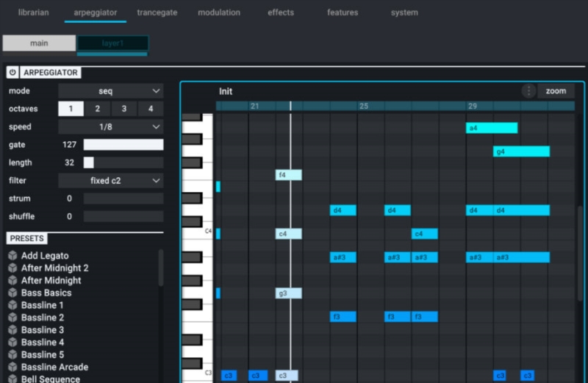588x383 pixels.
Task: Switch to the modulation tab
Action: pyautogui.click(x=219, y=12)
